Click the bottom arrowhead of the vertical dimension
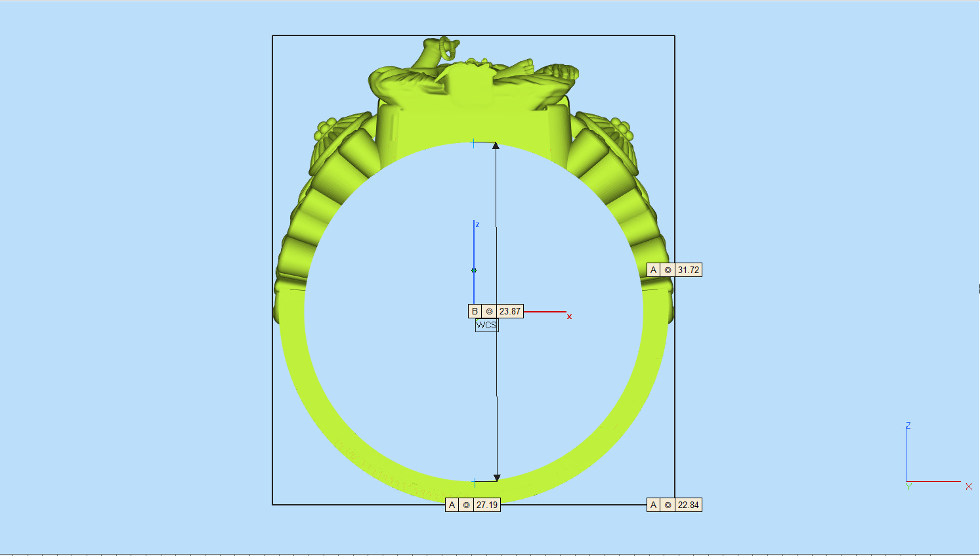This screenshot has height=556, width=980. 497,478
